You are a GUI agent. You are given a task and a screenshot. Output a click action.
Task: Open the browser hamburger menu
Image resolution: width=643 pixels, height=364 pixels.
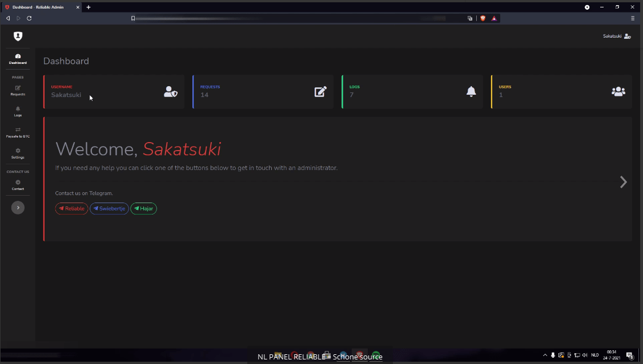tap(633, 18)
